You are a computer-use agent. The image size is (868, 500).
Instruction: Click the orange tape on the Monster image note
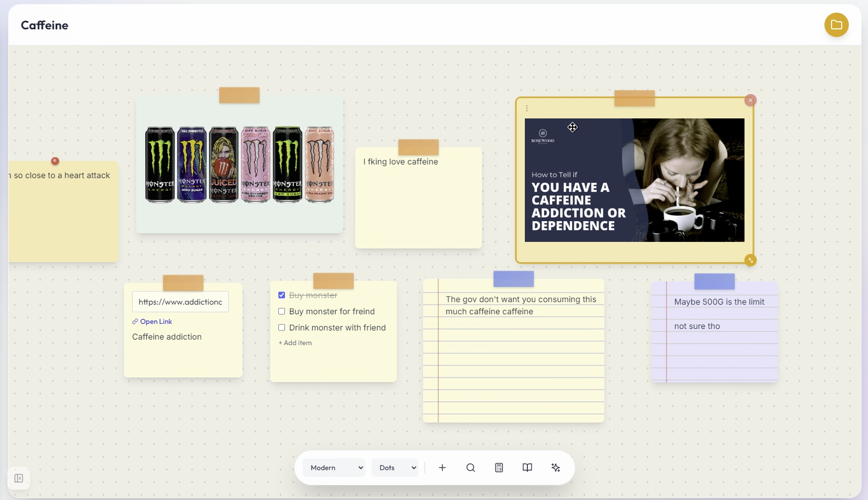point(239,95)
